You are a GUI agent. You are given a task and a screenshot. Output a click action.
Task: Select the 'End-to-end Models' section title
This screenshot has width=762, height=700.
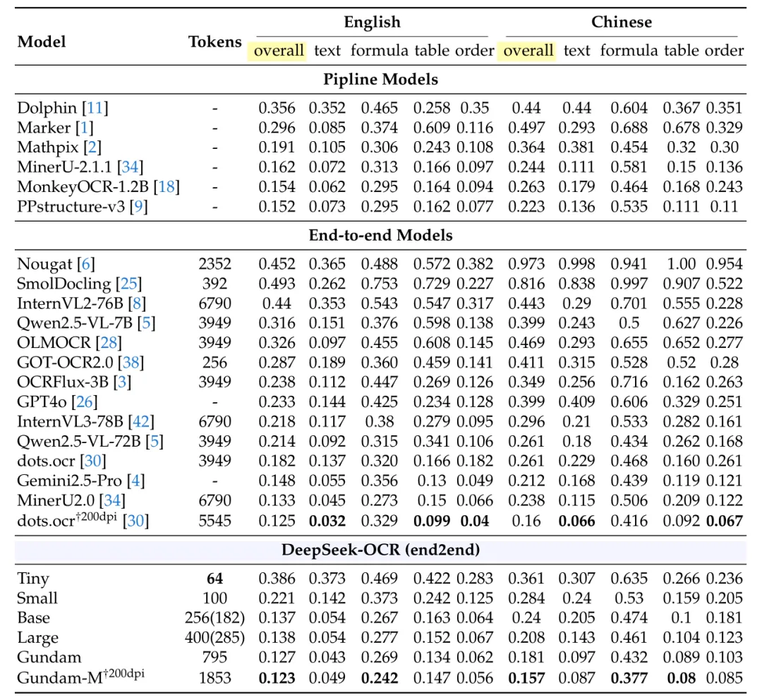[380, 235]
